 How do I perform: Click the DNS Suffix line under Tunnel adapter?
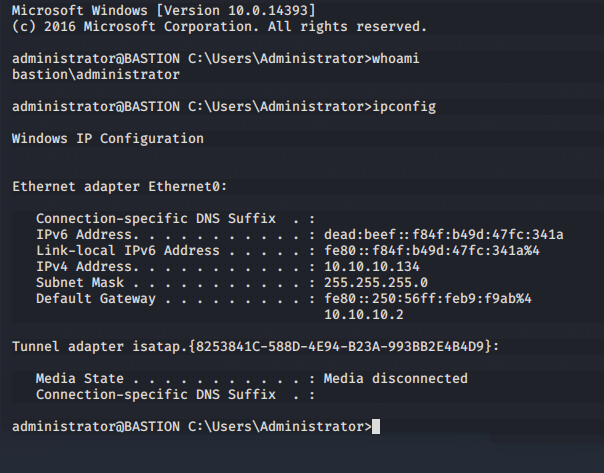pos(175,394)
